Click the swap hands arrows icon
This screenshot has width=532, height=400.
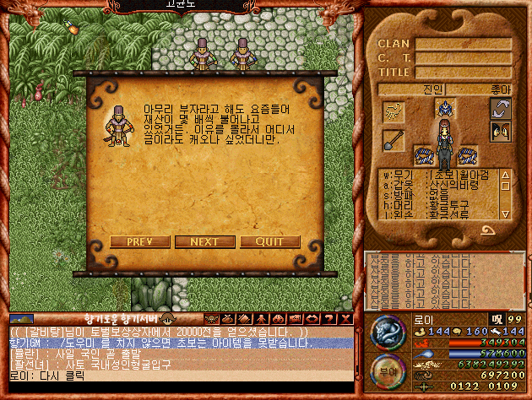coord(501,109)
